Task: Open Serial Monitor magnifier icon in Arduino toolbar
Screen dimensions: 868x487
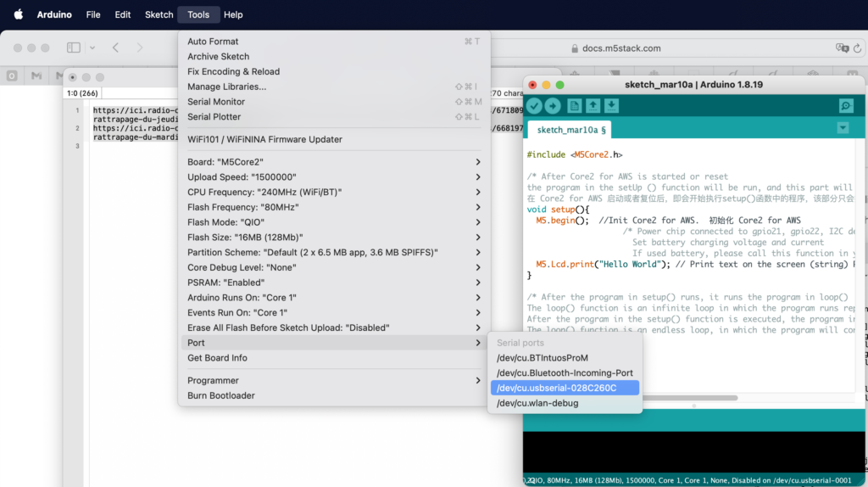Action: pos(846,106)
